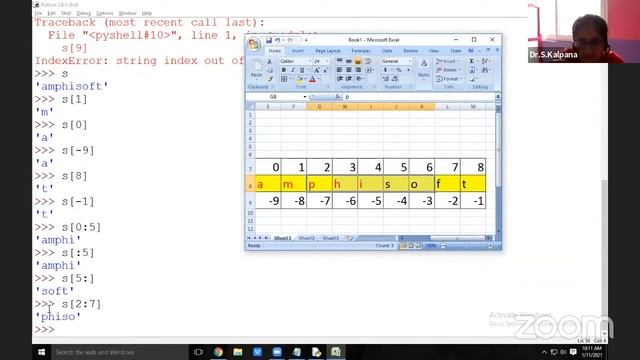Open the Name Box dropdown arrow

click(304, 97)
